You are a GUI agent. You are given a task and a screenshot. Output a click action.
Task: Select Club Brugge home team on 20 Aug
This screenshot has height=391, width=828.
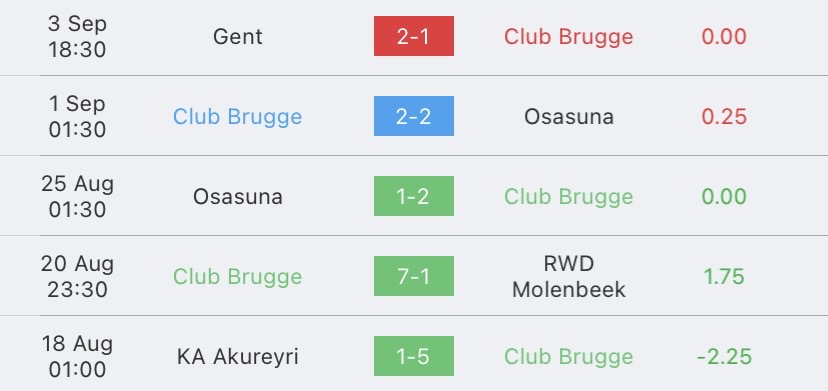238,276
